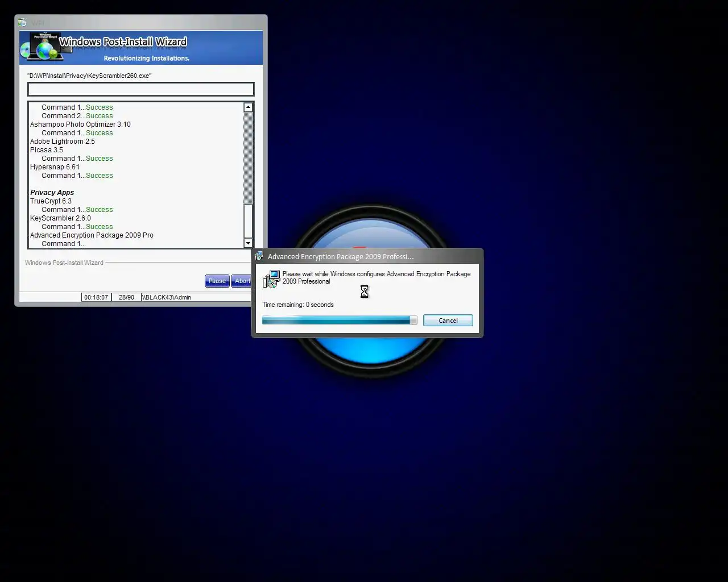Screen dimensions: 728x582
Task: Click 'Command 1...Success' under Hypersnap 6.61
Action: (77, 176)
